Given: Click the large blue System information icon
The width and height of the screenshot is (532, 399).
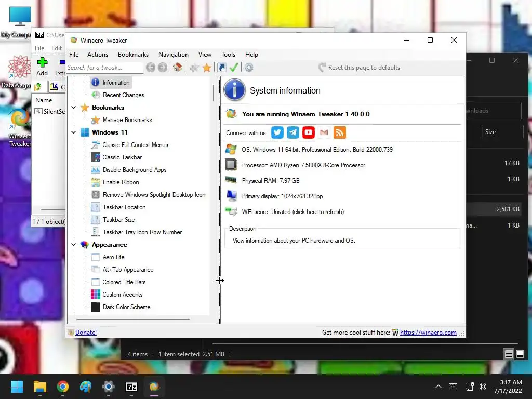Looking at the screenshot, I should (x=234, y=90).
